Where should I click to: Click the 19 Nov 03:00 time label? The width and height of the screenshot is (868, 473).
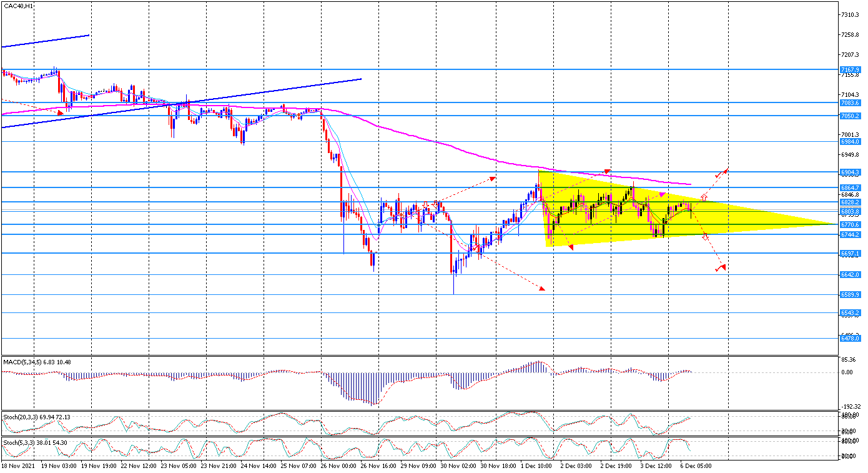tap(59, 466)
